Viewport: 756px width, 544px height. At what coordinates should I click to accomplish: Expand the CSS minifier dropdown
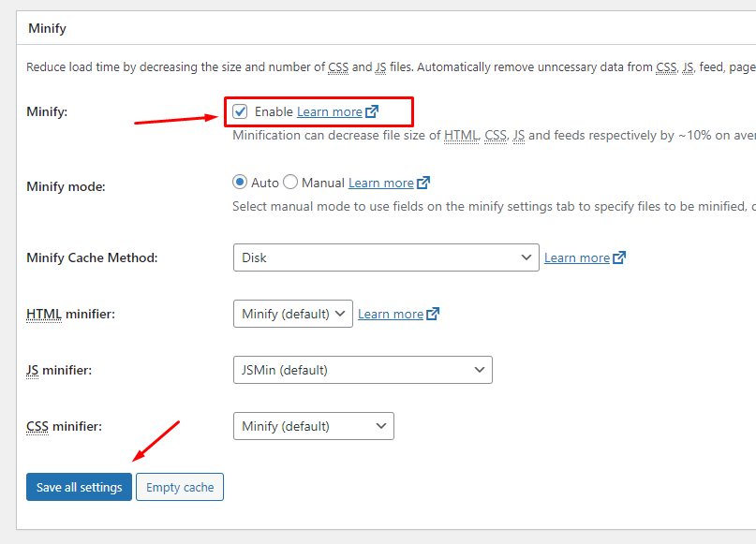[x=313, y=426]
